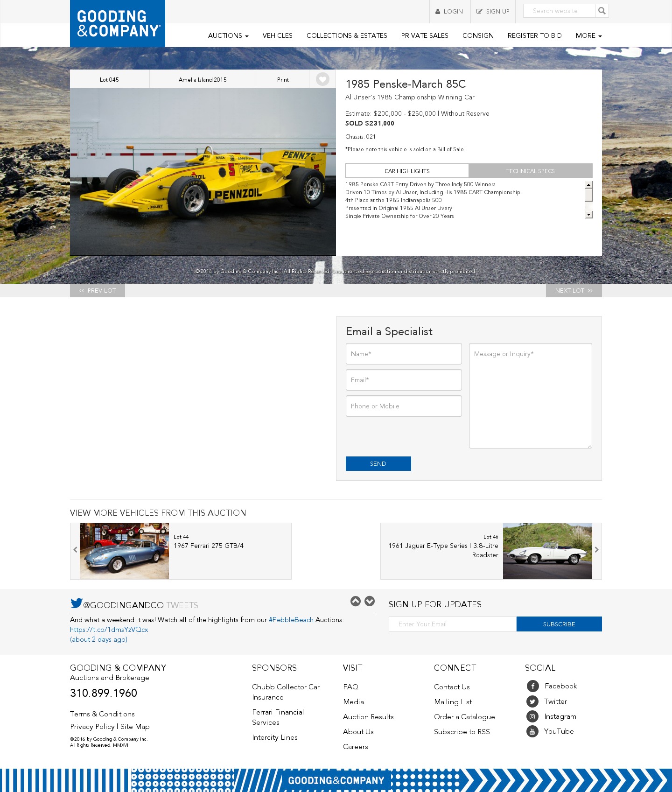The width and height of the screenshot is (672, 792).
Task: Open Intercity Lines sponsor link
Action: click(x=275, y=737)
